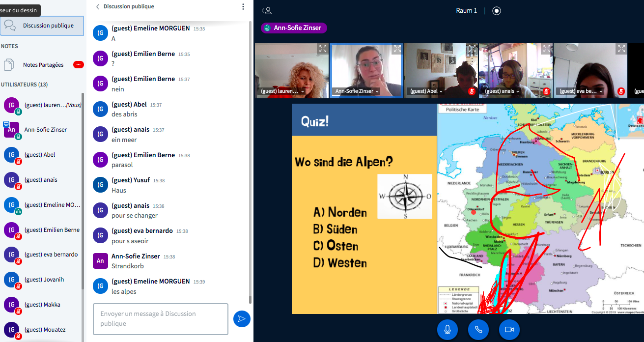
Task: Click Makka's avatar in the user list
Action: click(x=11, y=305)
